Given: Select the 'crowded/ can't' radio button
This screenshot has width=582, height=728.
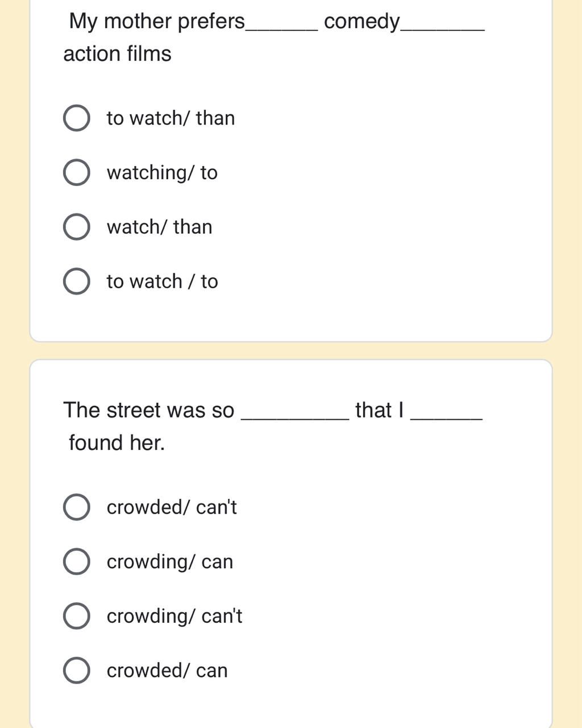Looking at the screenshot, I should 76,507.
